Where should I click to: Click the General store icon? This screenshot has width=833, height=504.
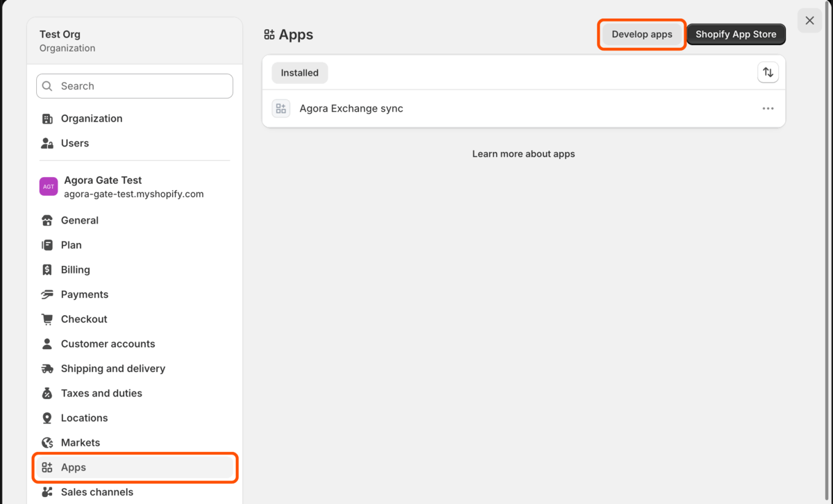tap(47, 221)
